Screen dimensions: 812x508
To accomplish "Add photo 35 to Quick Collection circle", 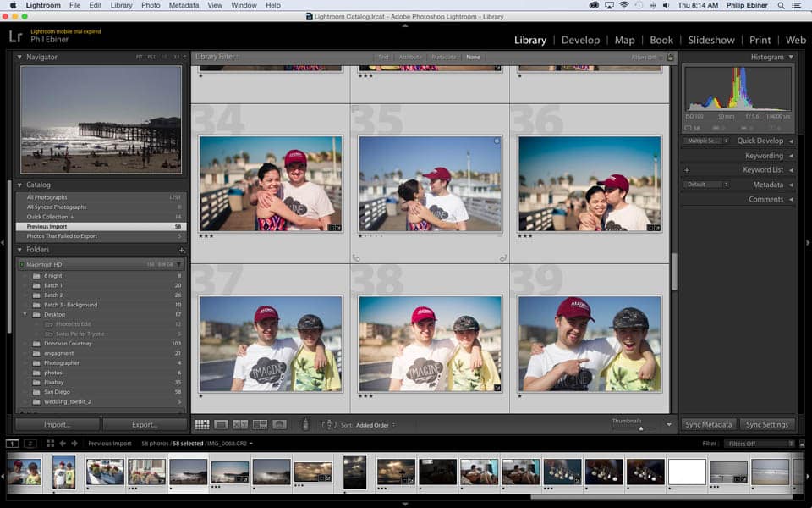I will coord(497,141).
